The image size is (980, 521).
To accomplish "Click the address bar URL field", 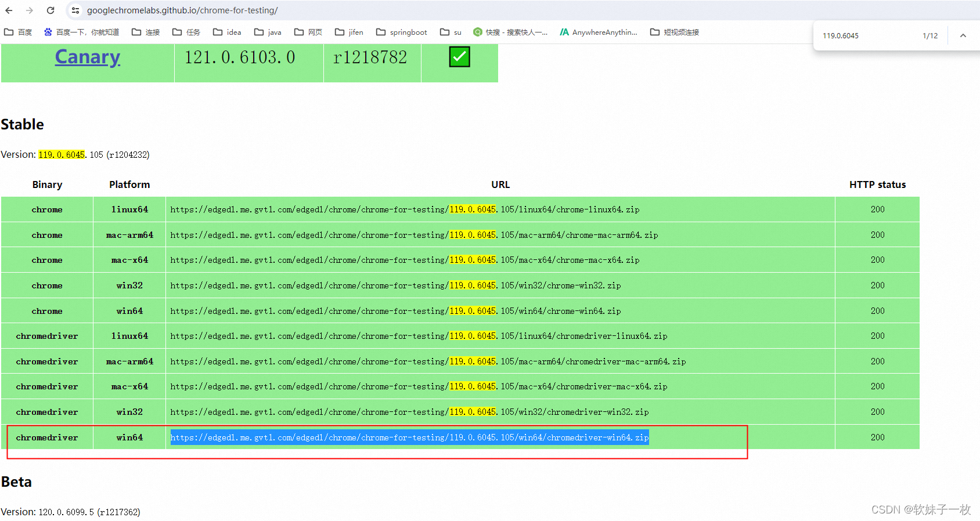I will [182, 10].
